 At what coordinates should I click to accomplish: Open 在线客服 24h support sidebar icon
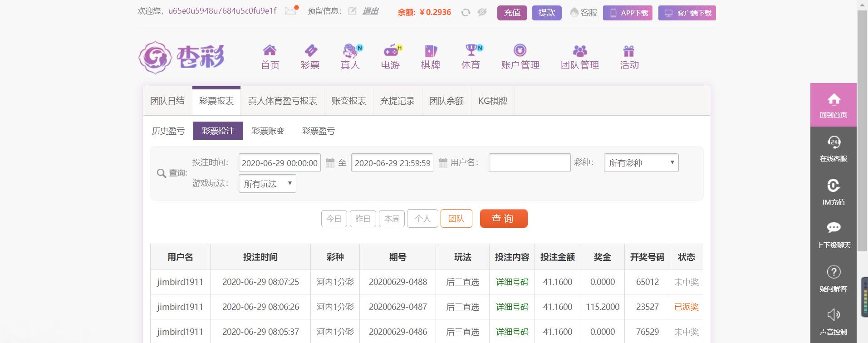coord(834,149)
